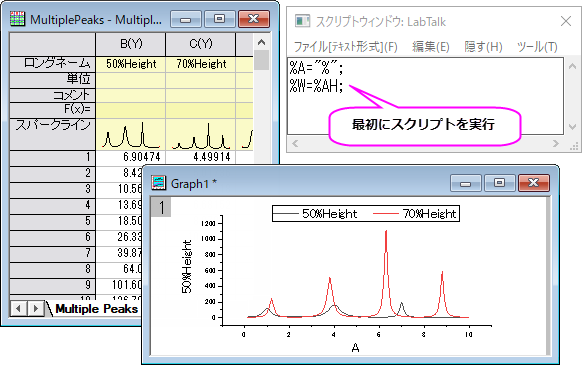This screenshot has width=582, height=365.
Task: Click sheet tab scroll right arrow
Action: (x=35, y=308)
